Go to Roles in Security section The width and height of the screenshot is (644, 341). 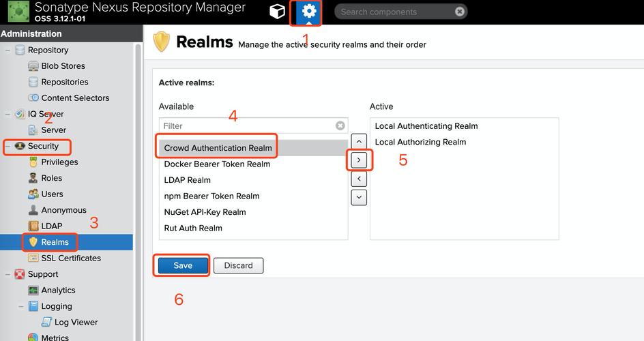[x=51, y=178]
